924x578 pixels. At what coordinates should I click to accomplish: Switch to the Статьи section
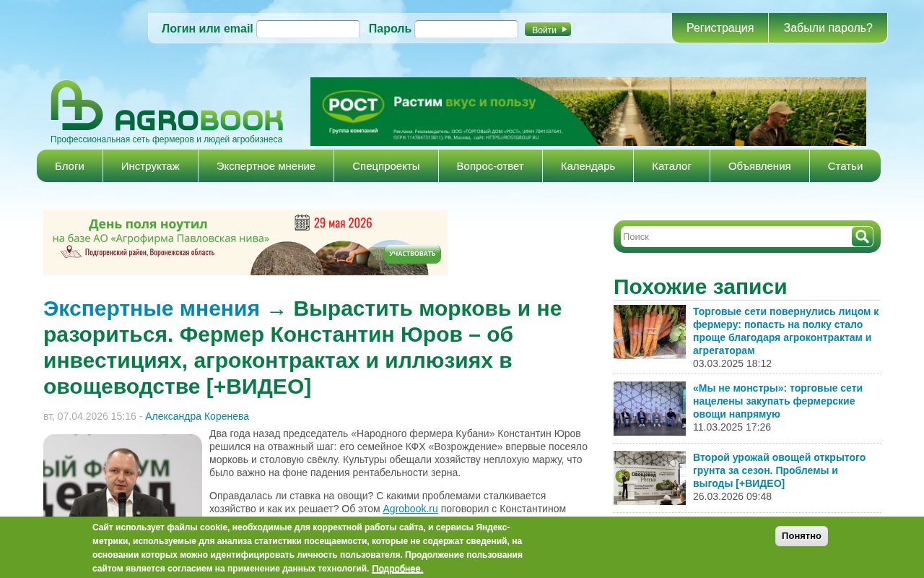[x=845, y=165]
